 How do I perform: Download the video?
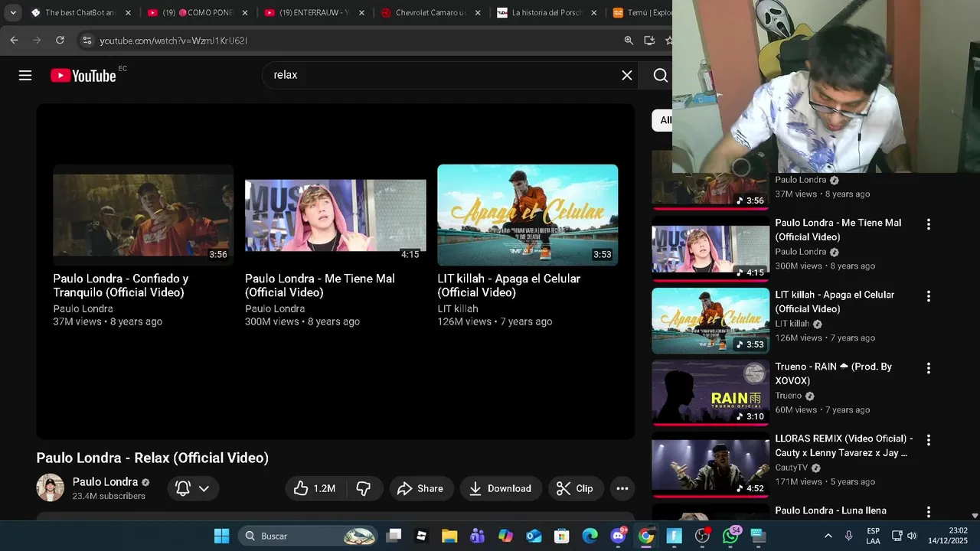501,488
